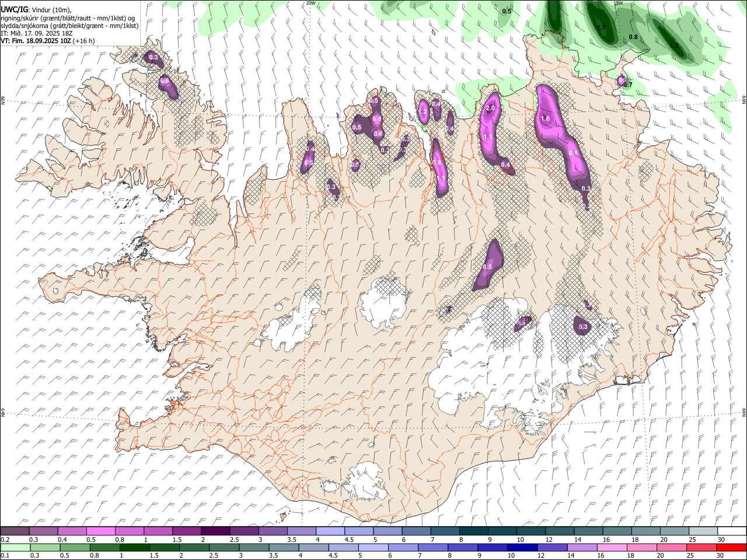This screenshot has height=560, width=747.
Task: Click the (+16 h) forecast offset
Action: coord(84,41)
